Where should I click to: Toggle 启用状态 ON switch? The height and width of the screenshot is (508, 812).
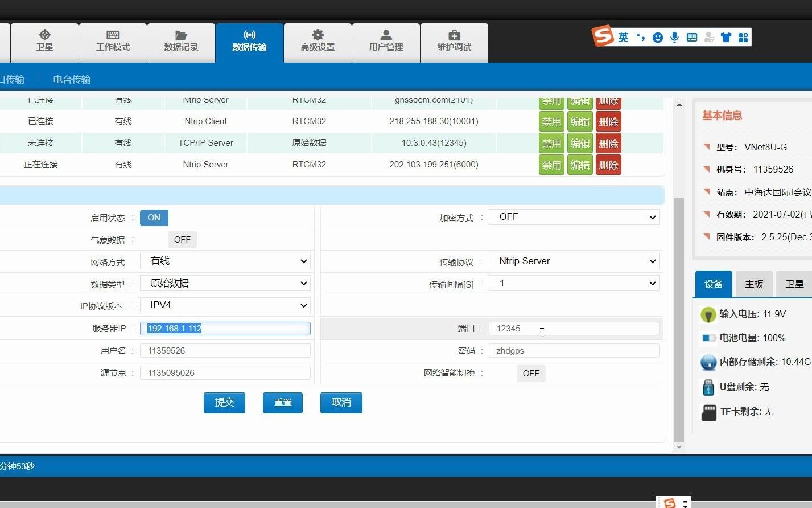point(154,218)
